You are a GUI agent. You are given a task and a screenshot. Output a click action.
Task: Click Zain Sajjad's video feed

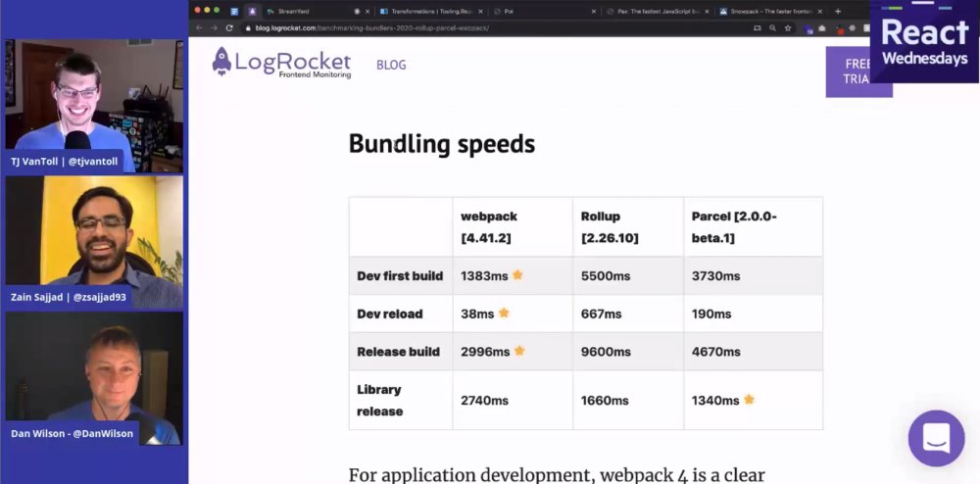(x=94, y=242)
